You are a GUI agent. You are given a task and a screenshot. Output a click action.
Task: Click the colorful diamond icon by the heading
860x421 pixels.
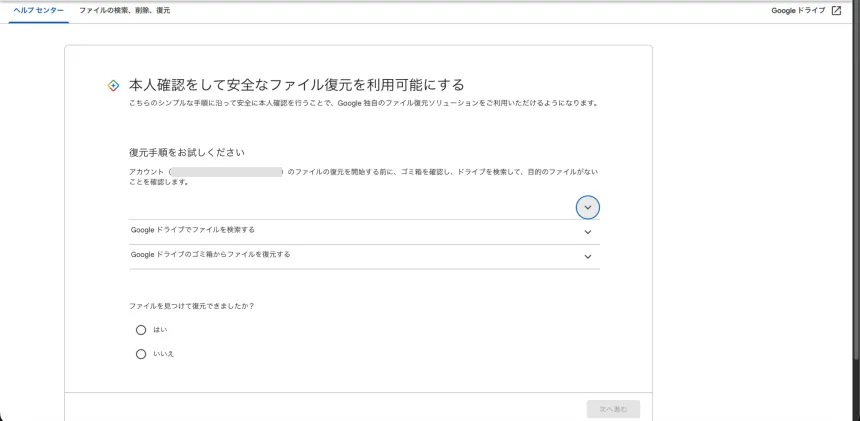[113, 86]
